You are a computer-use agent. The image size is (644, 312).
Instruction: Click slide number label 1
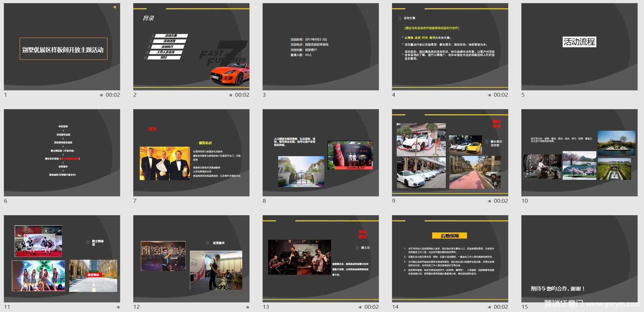click(5, 95)
